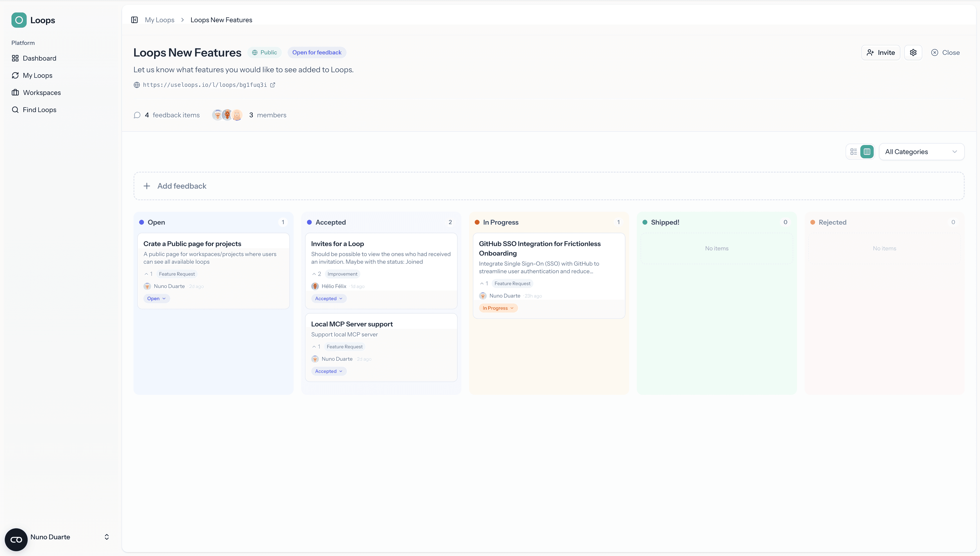The width and height of the screenshot is (980, 556).
Task: Open Workspaces via the briefcase icon
Action: (15, 92)
